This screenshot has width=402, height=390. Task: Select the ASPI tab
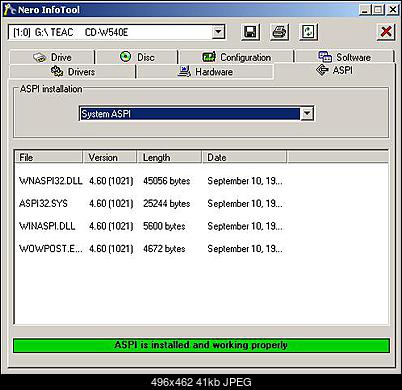[334, 70]
